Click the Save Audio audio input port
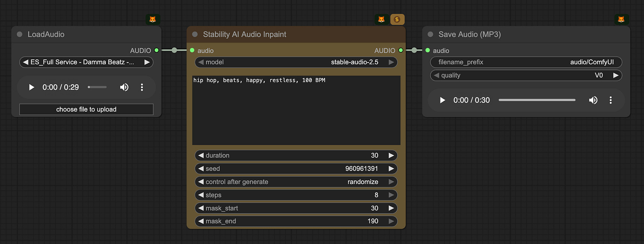 [427, 50]
